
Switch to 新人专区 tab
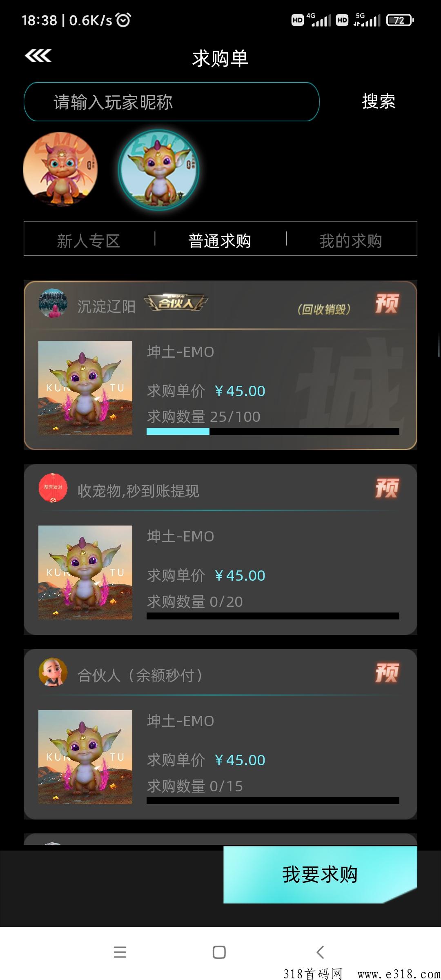pos(89,241)
